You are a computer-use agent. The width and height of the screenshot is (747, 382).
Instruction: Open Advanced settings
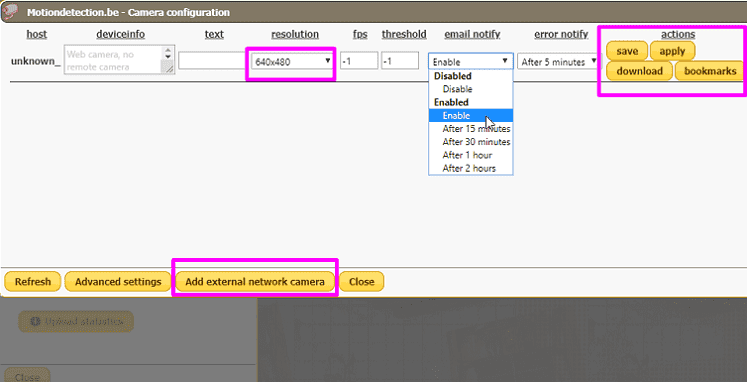[118, 281]
